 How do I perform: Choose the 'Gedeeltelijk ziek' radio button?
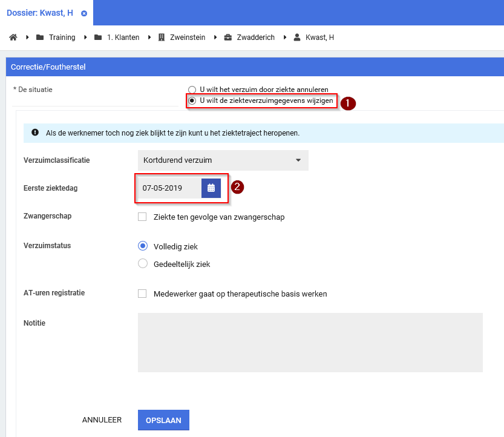tap(143, 263)
